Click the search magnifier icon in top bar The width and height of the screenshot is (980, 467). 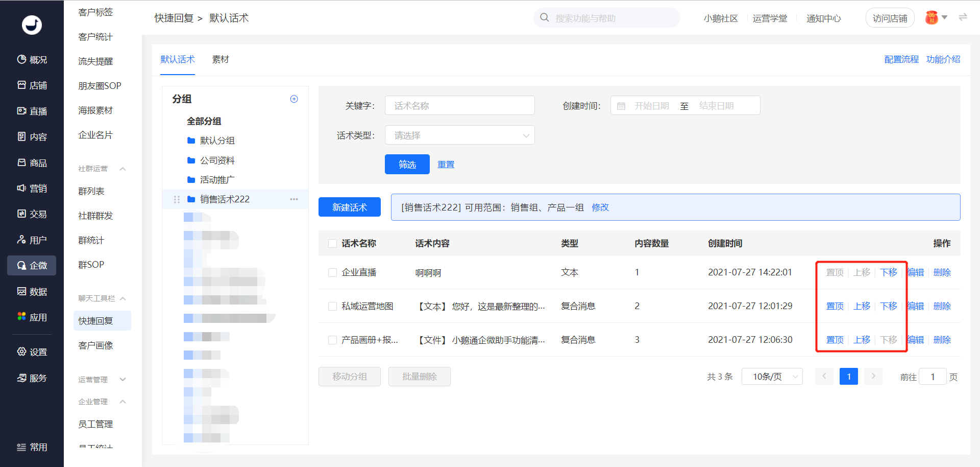[545, 18]
